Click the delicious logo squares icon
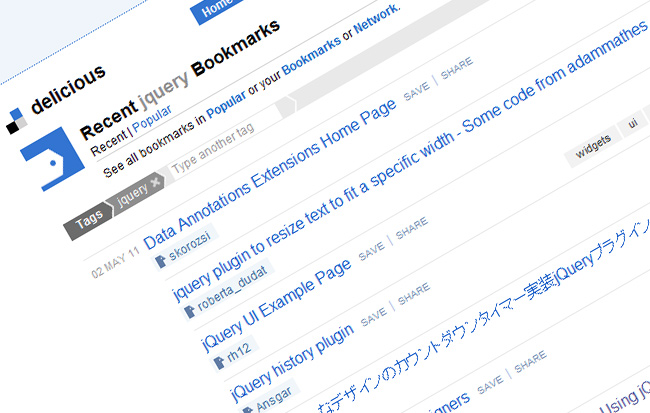This screenshot has height=413, width=650. pos(17,121)
